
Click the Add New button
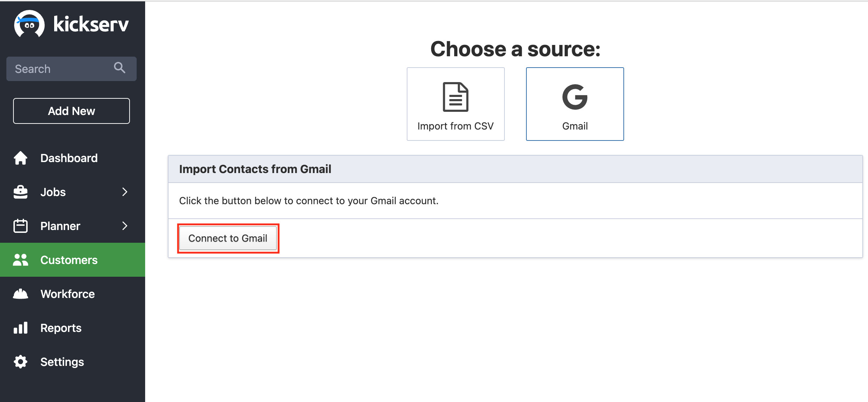72,111
